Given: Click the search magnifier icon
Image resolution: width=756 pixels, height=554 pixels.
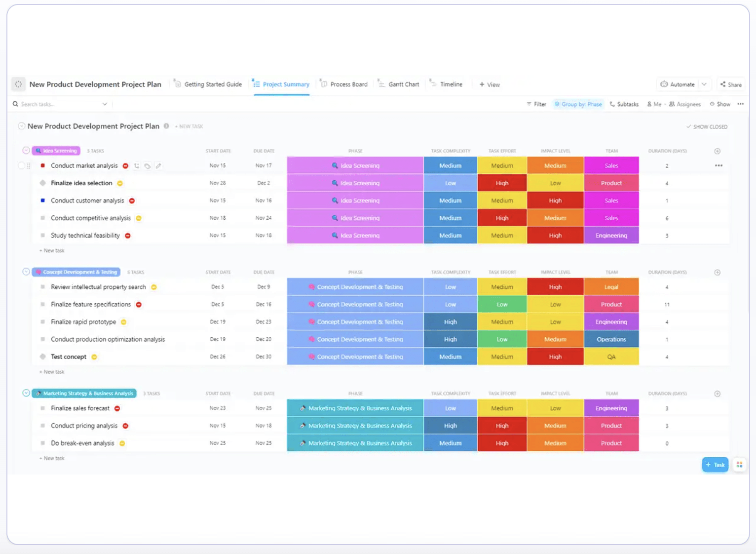Looking at the screenshot, I should coord(16,104).
